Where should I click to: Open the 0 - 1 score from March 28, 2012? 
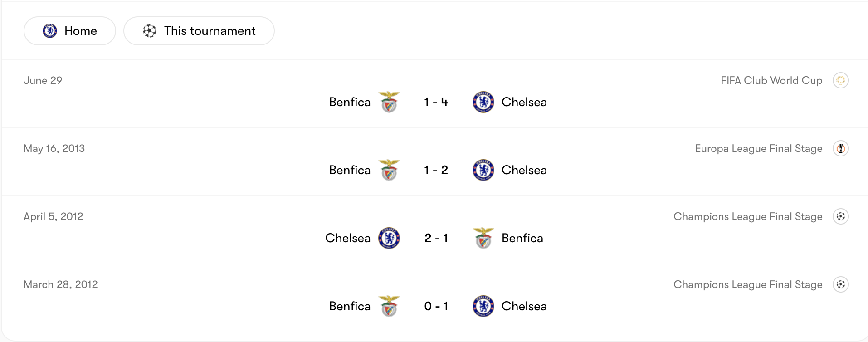click(x=436, y=306)
